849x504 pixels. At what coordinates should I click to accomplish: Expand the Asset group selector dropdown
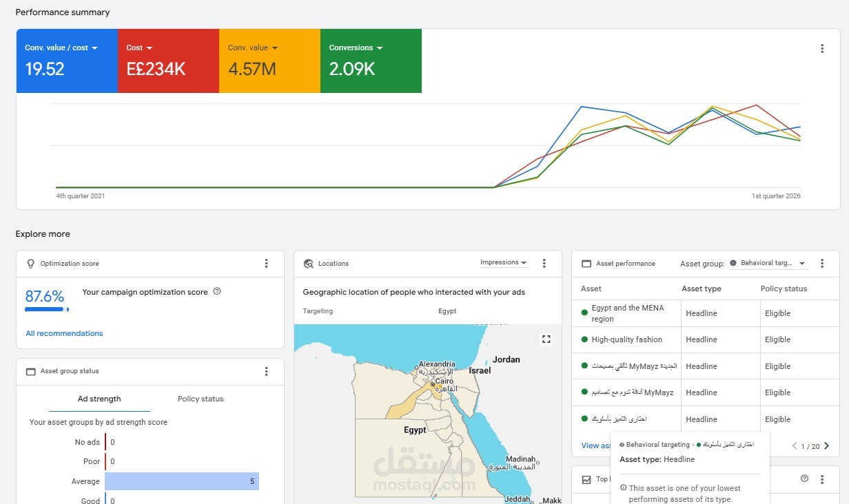pyautogui.click(x=768, y=264)
